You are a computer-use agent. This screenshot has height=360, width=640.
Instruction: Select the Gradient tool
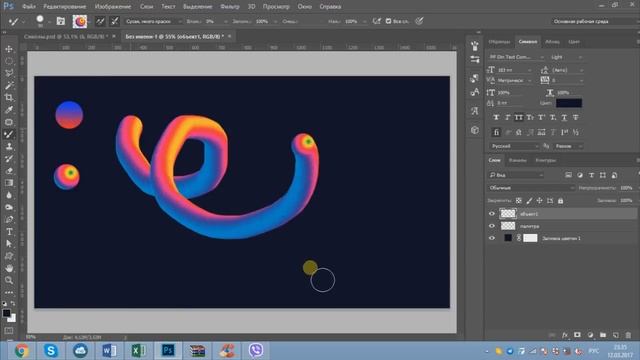click(9, 183)
